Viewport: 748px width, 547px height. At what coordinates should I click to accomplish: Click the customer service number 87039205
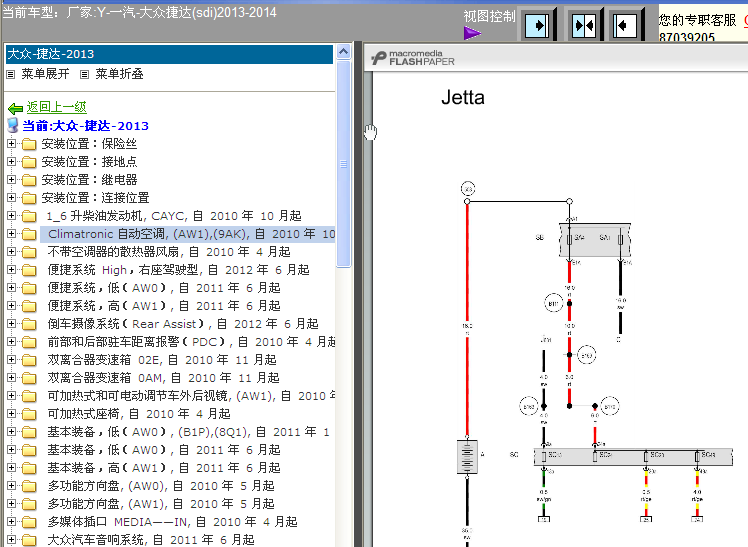[686, 37]
